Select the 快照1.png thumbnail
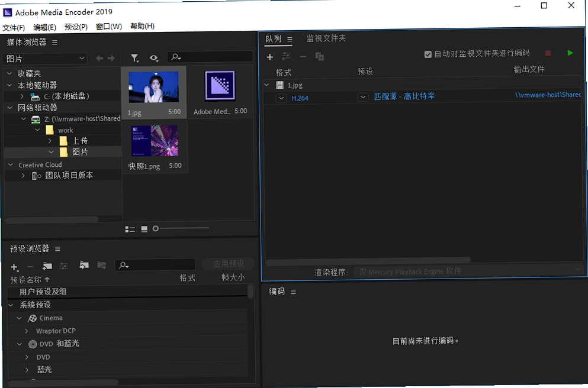588x388 pixels. (155, 147)
